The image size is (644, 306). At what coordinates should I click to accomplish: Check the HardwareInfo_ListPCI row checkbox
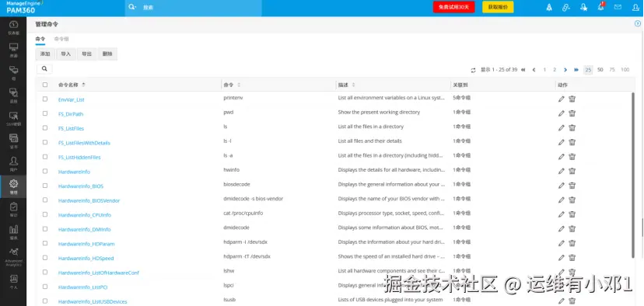coord(45,287)
